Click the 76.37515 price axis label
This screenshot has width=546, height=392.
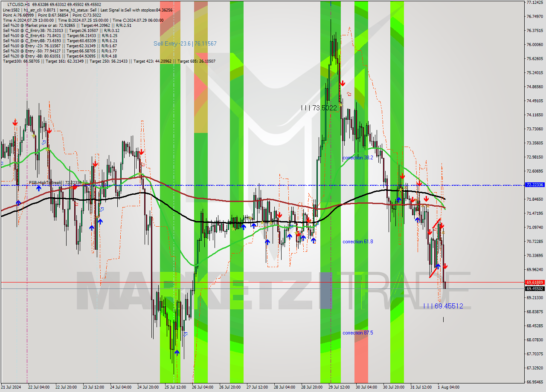[535, 31]
